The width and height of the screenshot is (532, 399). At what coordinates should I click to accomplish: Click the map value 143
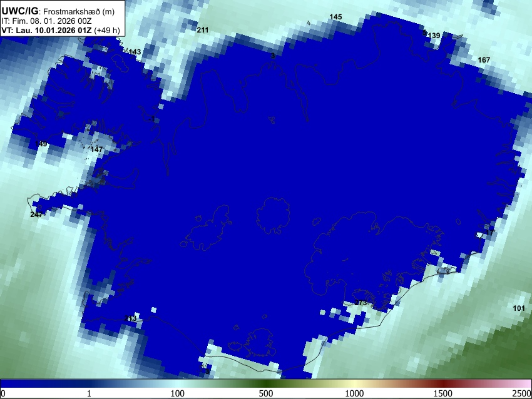pos(135,52)
